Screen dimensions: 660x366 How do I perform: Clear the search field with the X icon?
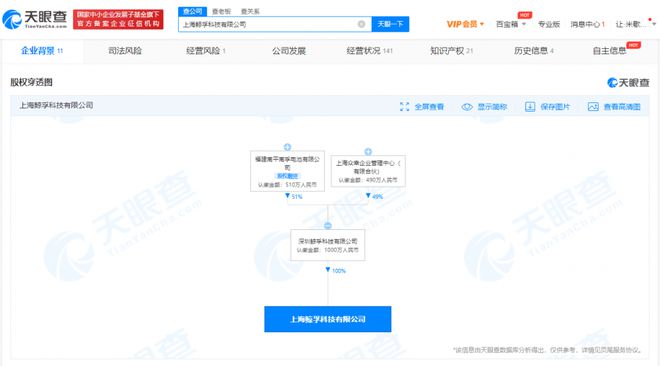click(x=361, y=24)
